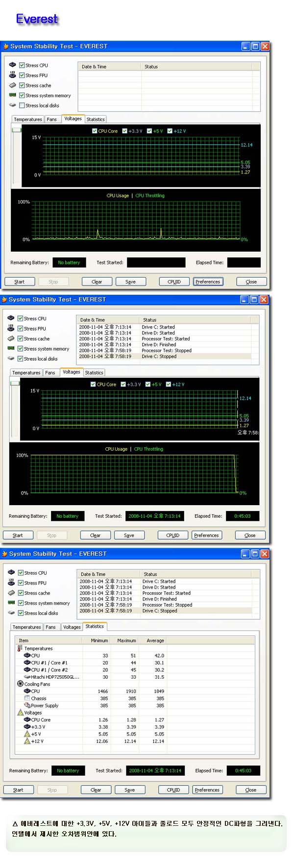
Task: Toggle Stress CPU checkbox in top window
Action: 22,65
